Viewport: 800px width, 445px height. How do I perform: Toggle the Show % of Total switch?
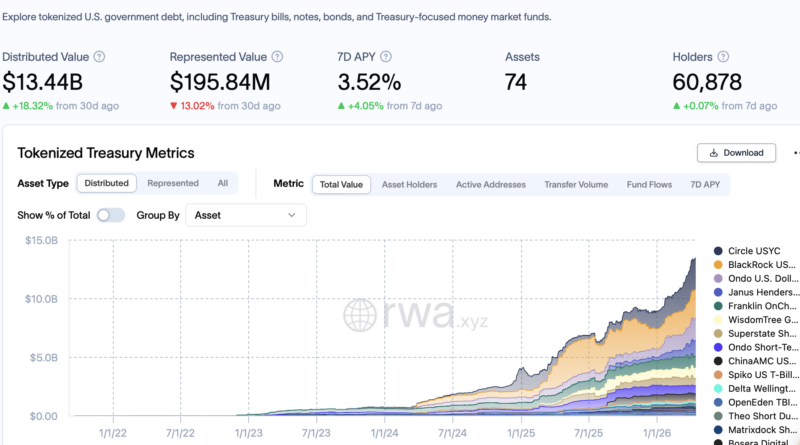(111, 215)
